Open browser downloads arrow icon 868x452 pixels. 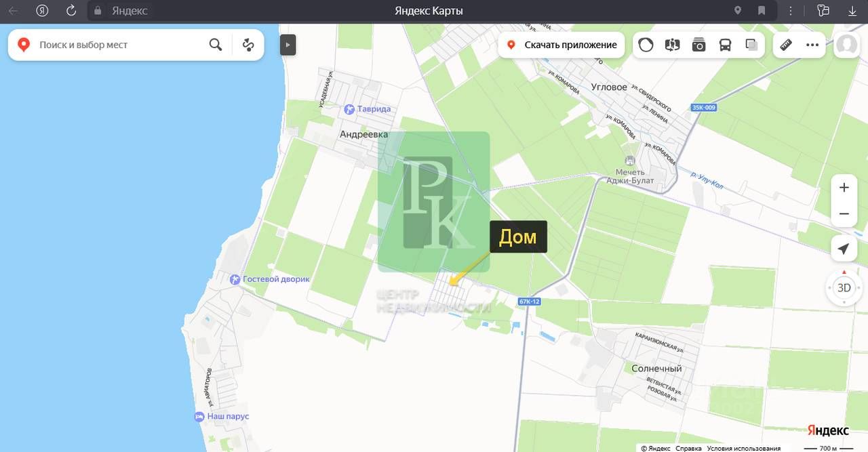point(853,11)
